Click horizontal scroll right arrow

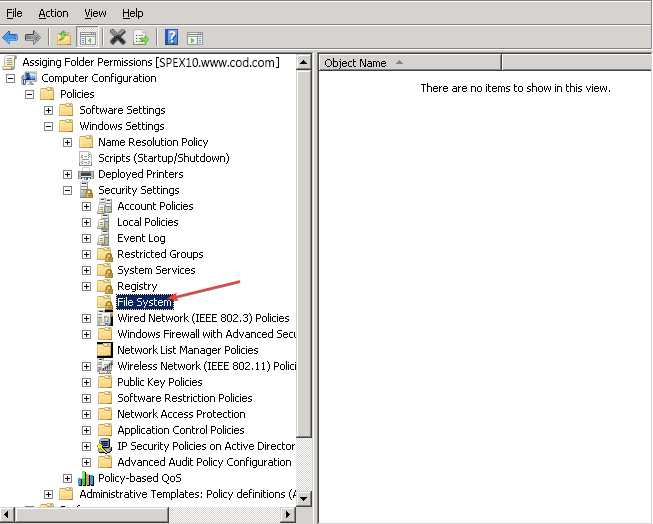[288, 514]
